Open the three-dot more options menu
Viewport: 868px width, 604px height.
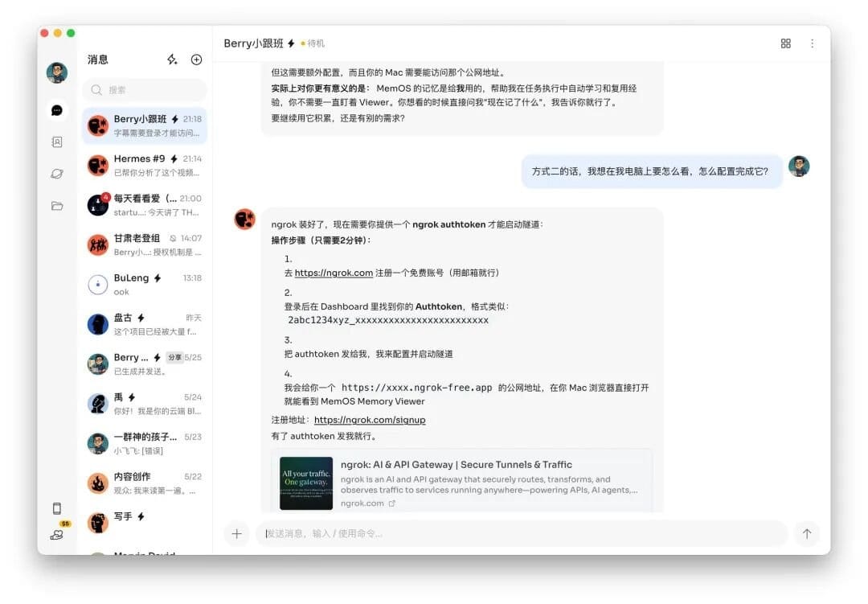click(x=812, y=43)
